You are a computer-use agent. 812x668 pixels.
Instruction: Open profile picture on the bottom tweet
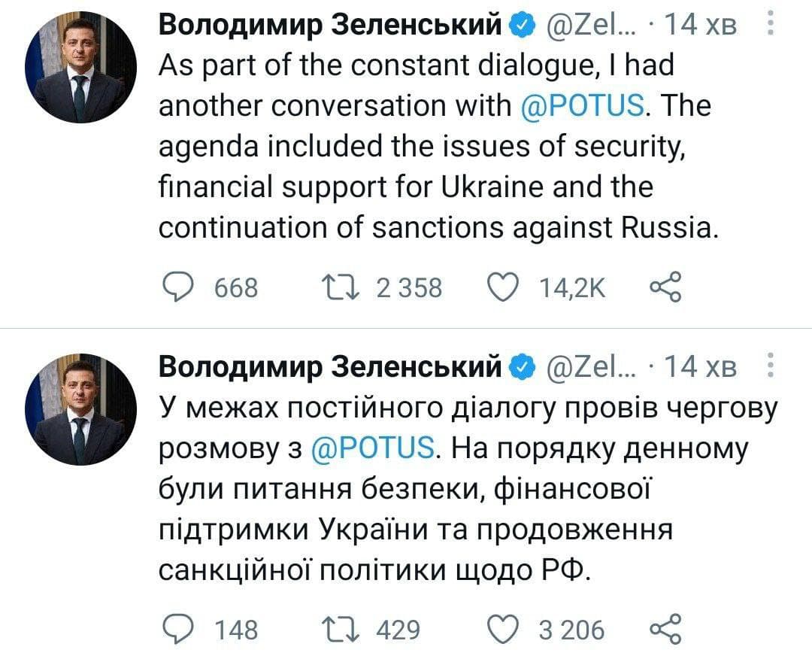pyautogui.click(x=80, y=408)
